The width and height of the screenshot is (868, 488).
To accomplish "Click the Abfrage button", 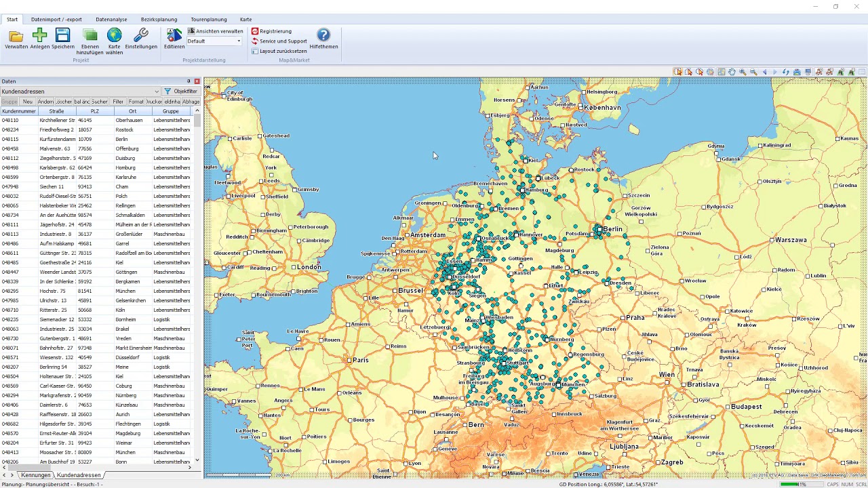I will (191, 102).
